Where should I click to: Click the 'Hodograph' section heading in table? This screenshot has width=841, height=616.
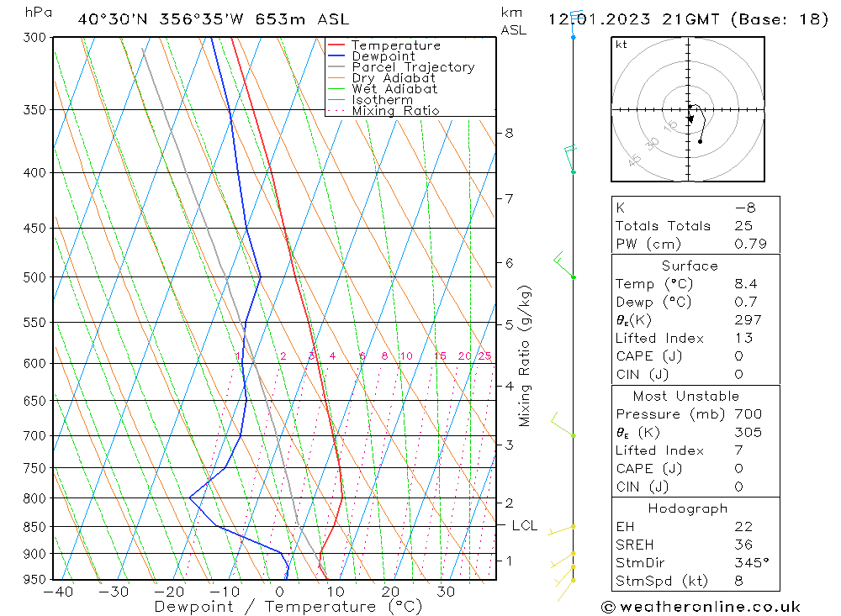(688, 508)
